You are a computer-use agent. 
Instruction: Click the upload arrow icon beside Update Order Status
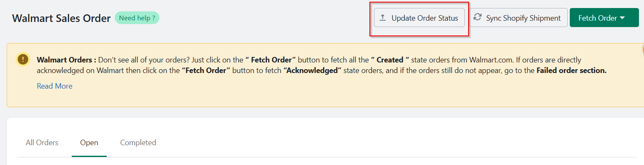pyautogui.click(x=383, y=18)
